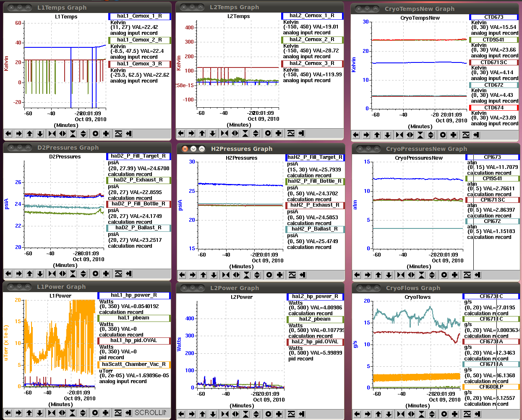Choose CPI672 in CryoPressuresNew legend

click(493, 221)
